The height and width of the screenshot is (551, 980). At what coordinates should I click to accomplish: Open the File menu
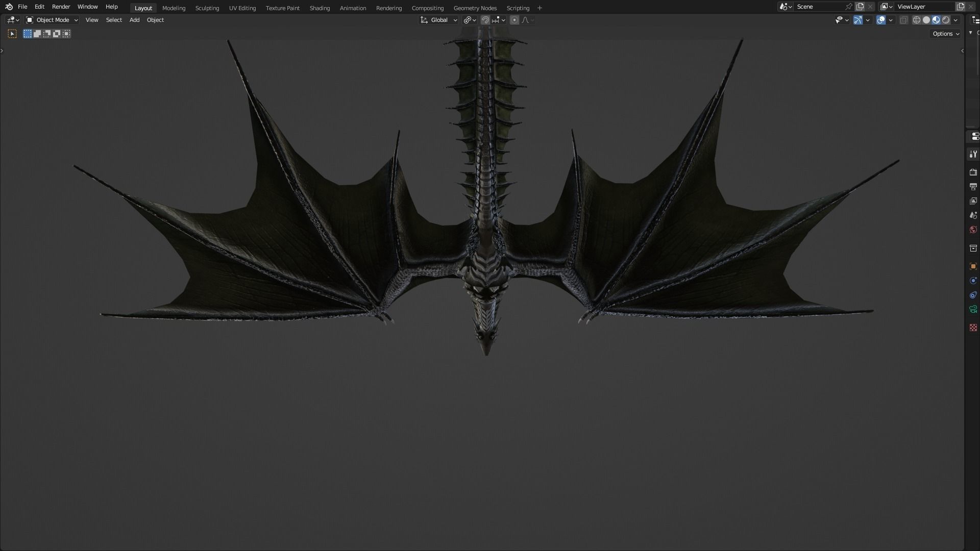(x=22, y=7)
